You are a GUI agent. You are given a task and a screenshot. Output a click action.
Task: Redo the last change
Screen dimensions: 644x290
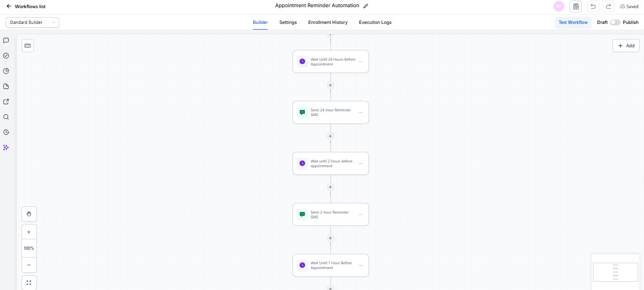608,6
